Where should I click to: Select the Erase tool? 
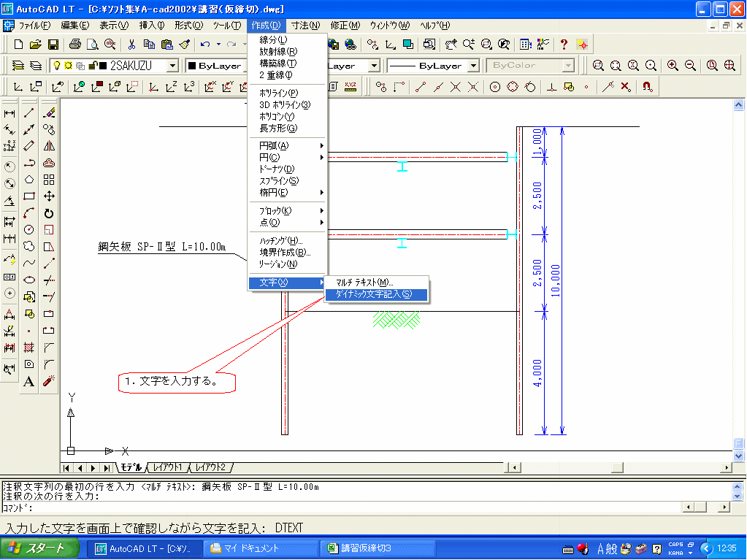(49, 113)
